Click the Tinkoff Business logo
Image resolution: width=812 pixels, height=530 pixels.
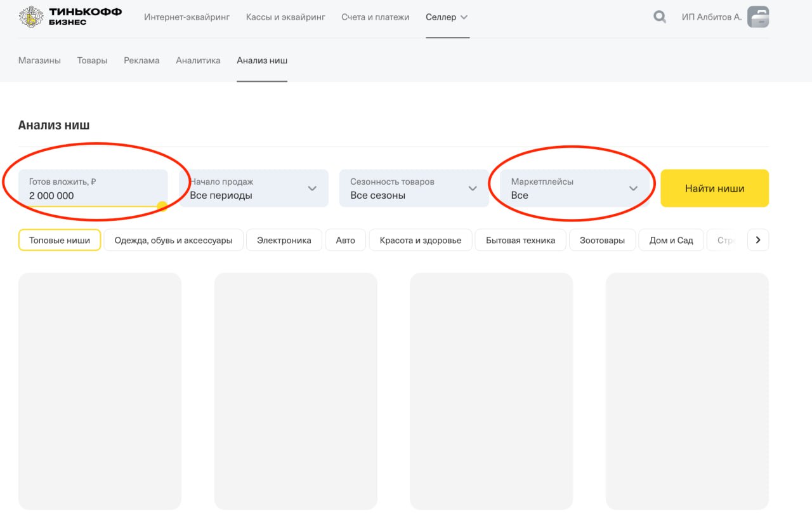70,17
